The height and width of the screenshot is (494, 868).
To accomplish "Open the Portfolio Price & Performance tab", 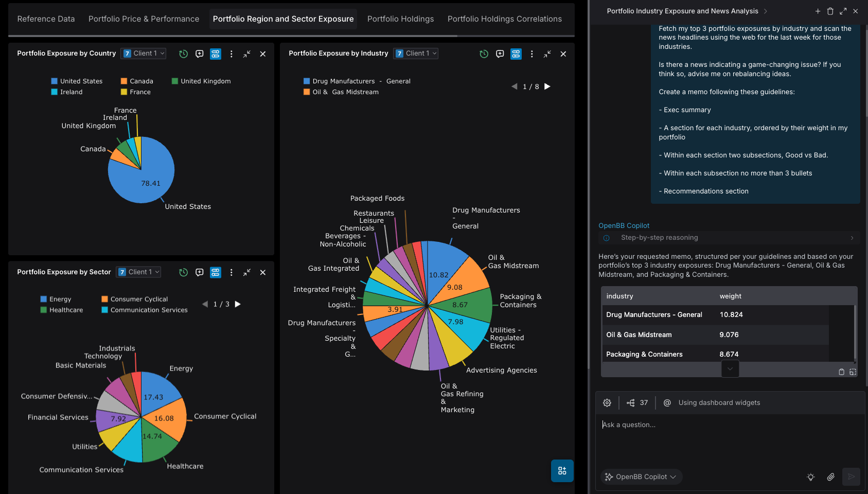I will pos(144,19).
